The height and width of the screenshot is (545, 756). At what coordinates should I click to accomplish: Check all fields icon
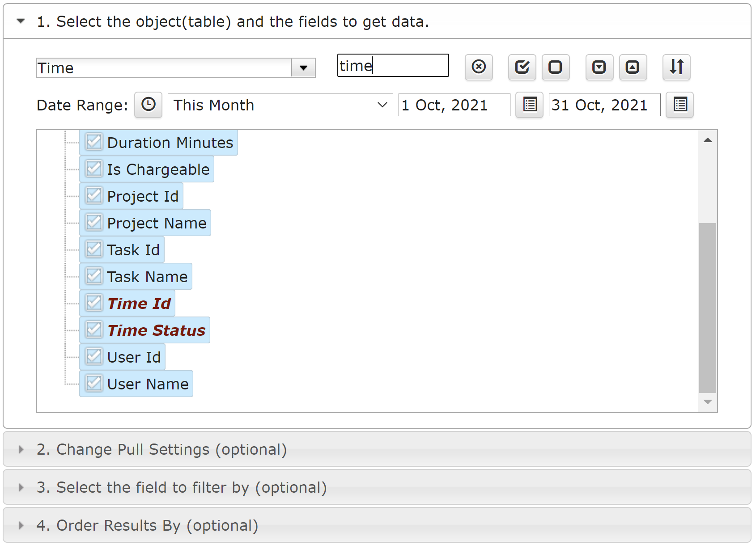pyautogui.click(x=522, y=67)
